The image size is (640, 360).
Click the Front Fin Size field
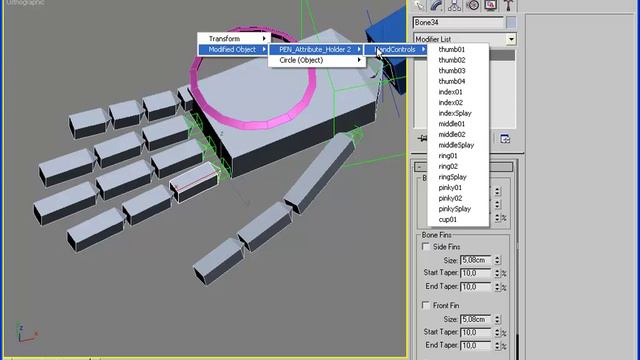click(476, 319)
